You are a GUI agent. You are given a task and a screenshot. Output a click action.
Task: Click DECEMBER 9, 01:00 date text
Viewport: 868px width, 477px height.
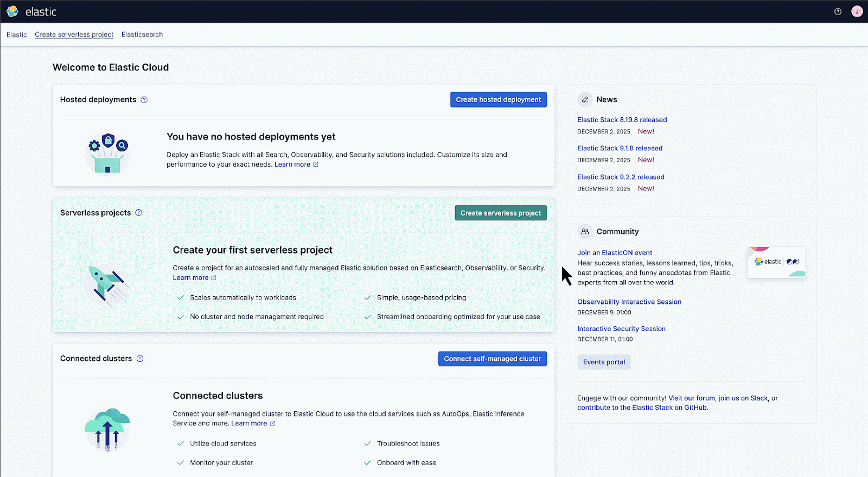[x=604, y=313]
